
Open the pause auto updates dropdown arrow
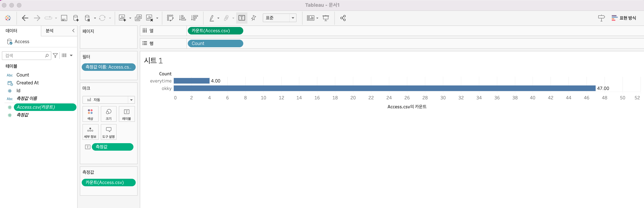pyautogui.click(x=95, y=18)
